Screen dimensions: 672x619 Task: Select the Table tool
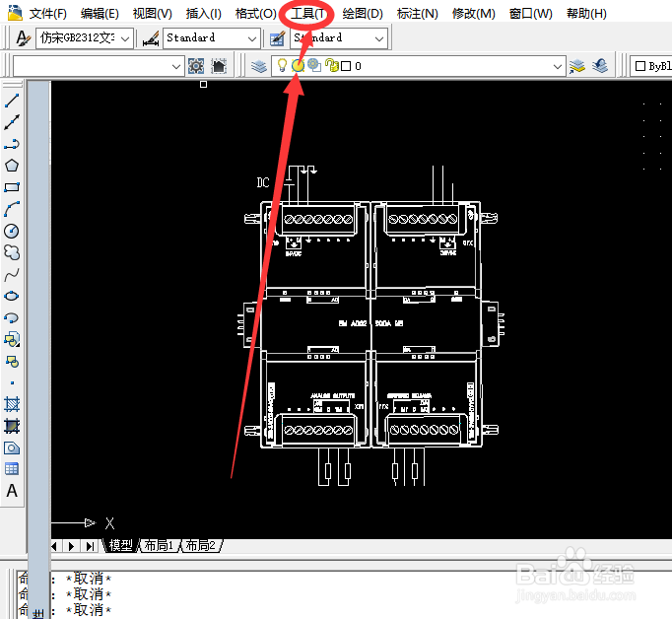[12, 469]
